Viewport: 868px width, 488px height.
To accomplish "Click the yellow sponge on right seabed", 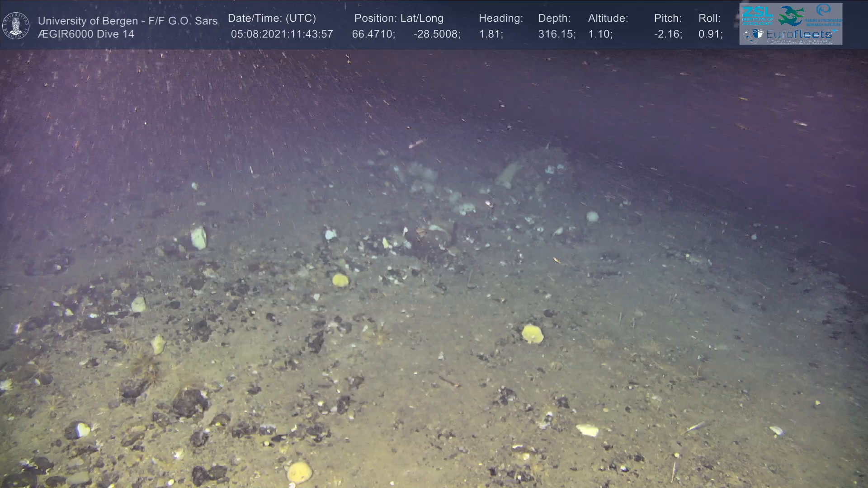I will pyautogui.click(x=532, y=334).
